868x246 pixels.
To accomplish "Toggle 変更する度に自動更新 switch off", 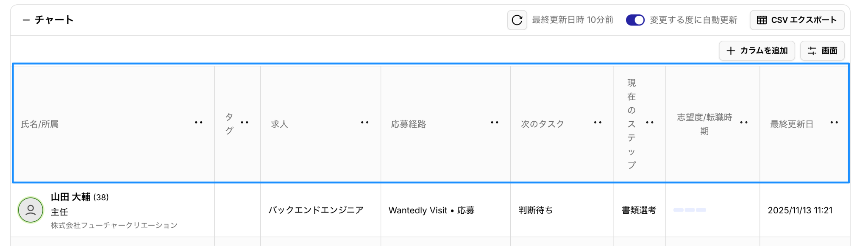I will (635, 20).
